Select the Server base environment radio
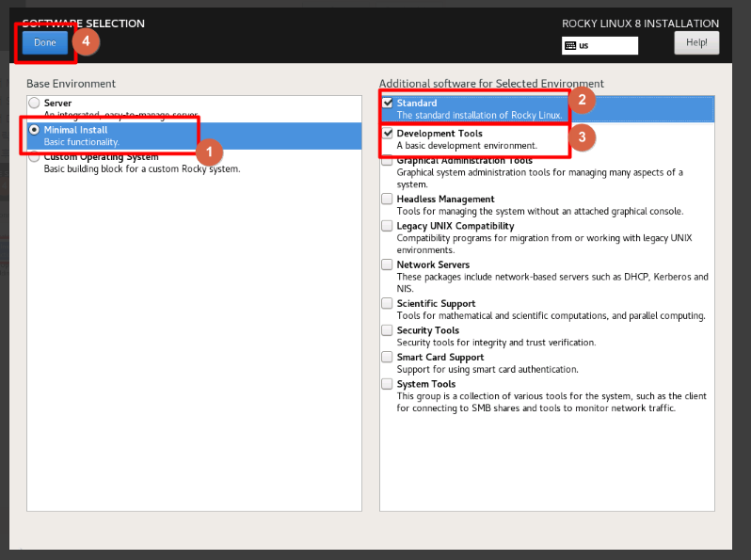Viewport: 751px width, 560px height. point(34,103)
